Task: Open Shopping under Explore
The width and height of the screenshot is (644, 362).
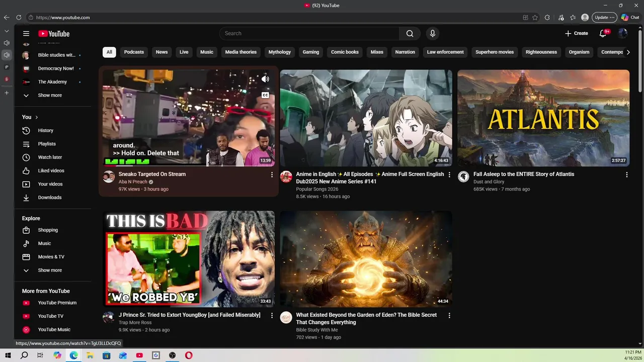Action: click(x=53, y=230)
